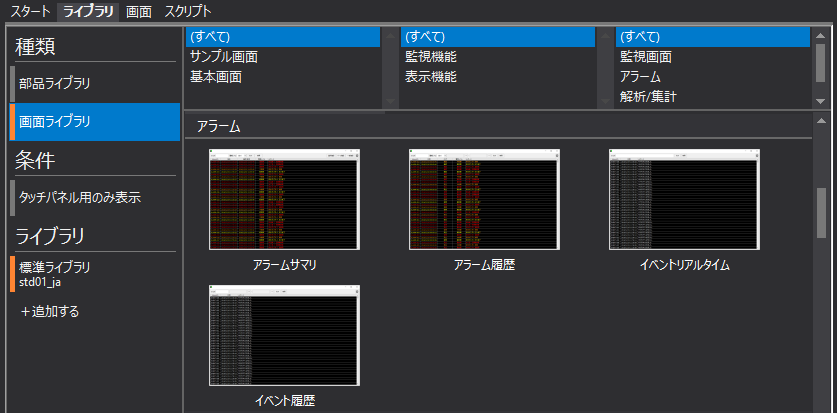837x413 pixels.
Task: Go to the スクリプト tab
Action: (x=187, y=11)
